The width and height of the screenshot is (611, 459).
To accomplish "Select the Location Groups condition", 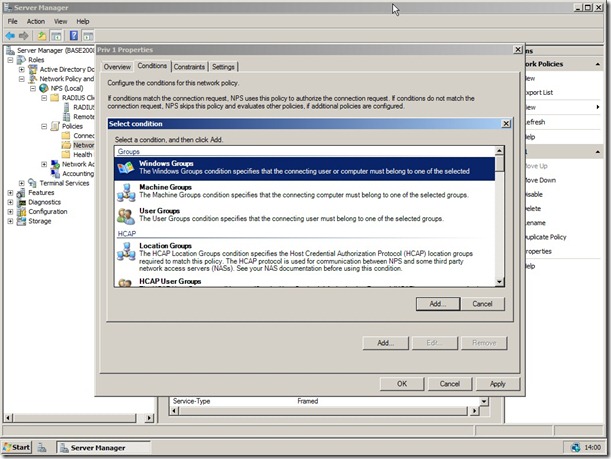I will click(304, 257).
